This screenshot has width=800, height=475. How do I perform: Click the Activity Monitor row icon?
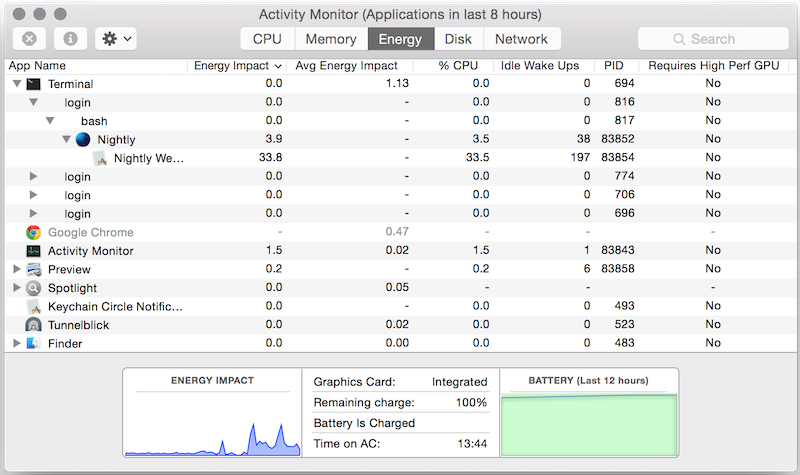[34, 251]
